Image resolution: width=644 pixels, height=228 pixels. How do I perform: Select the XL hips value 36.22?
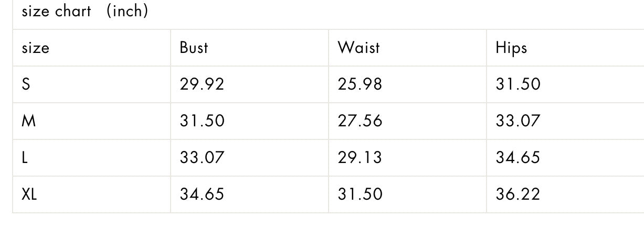[518, 194]
